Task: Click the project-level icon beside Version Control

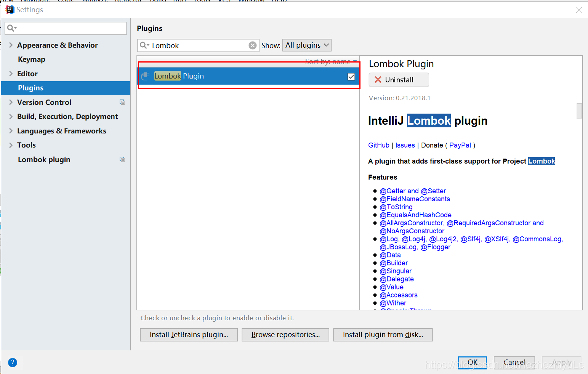Action: coord(122,102)
